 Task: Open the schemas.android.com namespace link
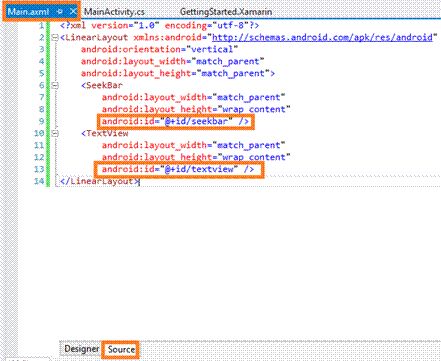tap(322, 37)
